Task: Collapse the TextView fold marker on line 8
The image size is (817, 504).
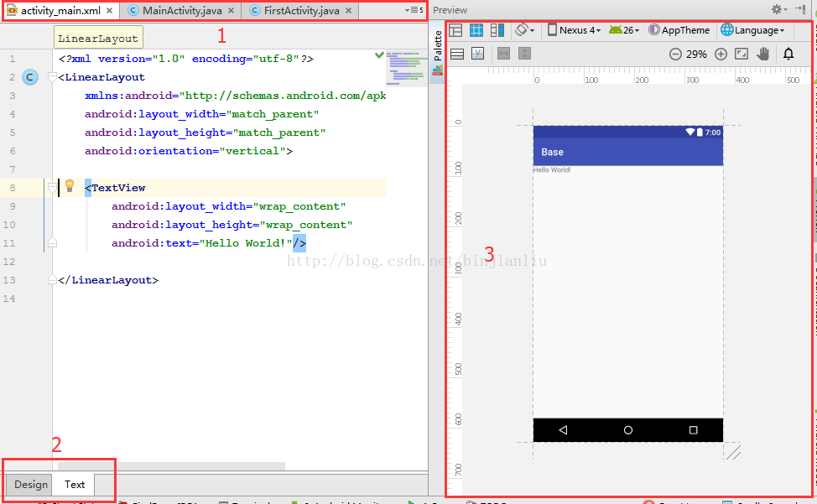Action: pyautogui.click(x=51, y=188)
